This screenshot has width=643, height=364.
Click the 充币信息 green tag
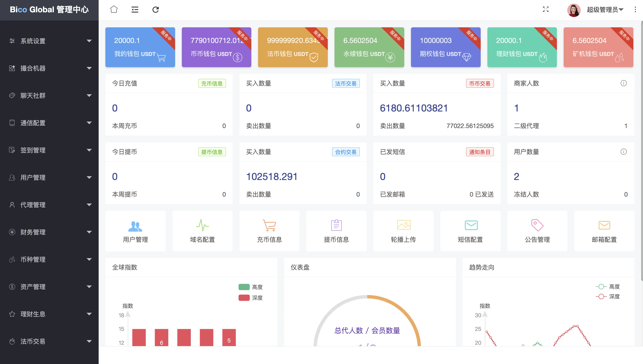point(212,84)
